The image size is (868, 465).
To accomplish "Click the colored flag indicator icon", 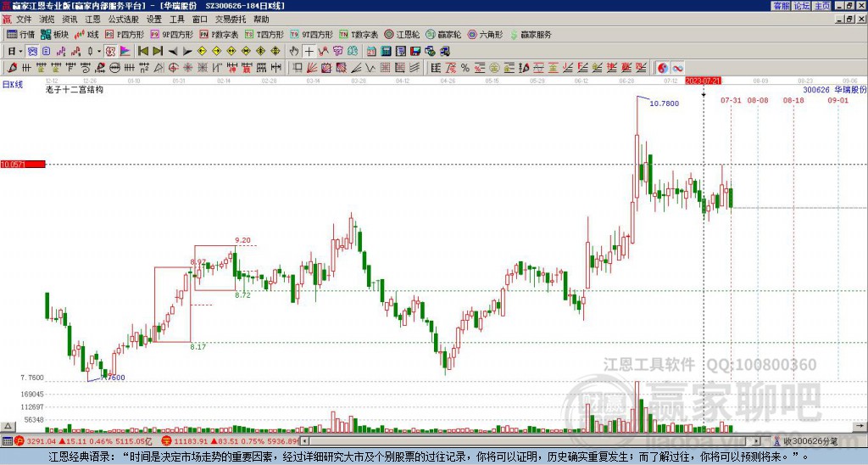I will (x=125, y=52).
